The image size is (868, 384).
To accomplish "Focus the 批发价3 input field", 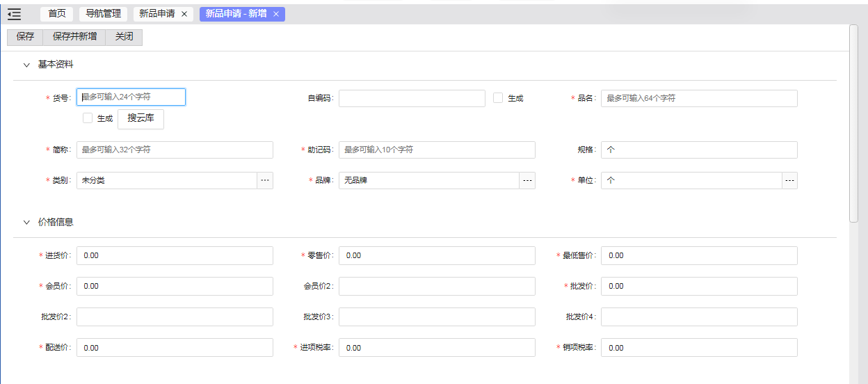I will [x=437, y=317].
